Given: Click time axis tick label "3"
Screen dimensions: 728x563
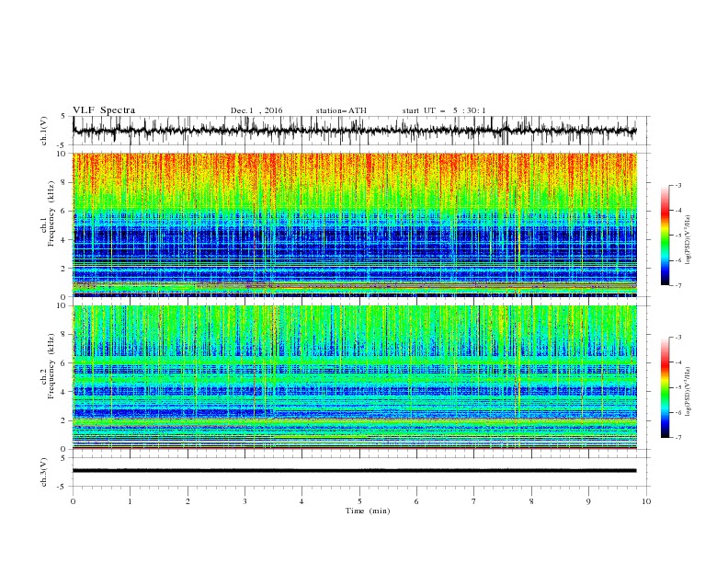Looking at the screenshot, I should (245, 501).
